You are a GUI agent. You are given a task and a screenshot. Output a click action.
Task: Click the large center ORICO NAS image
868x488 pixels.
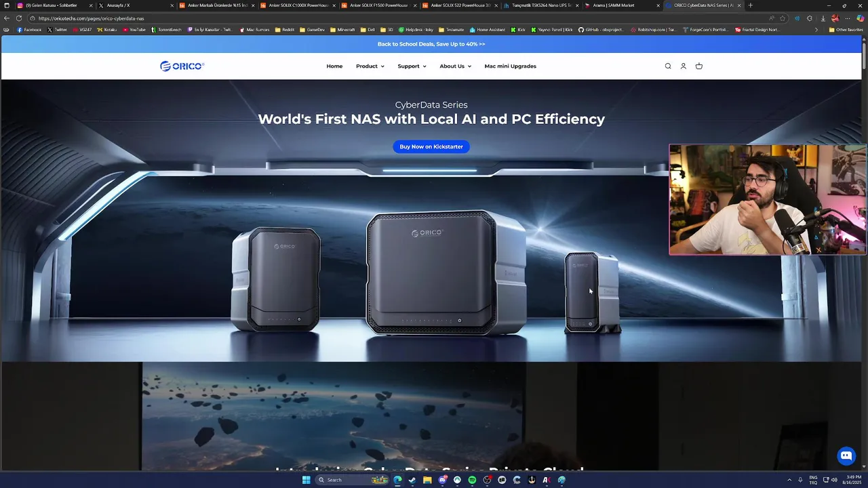coord(446,273)
